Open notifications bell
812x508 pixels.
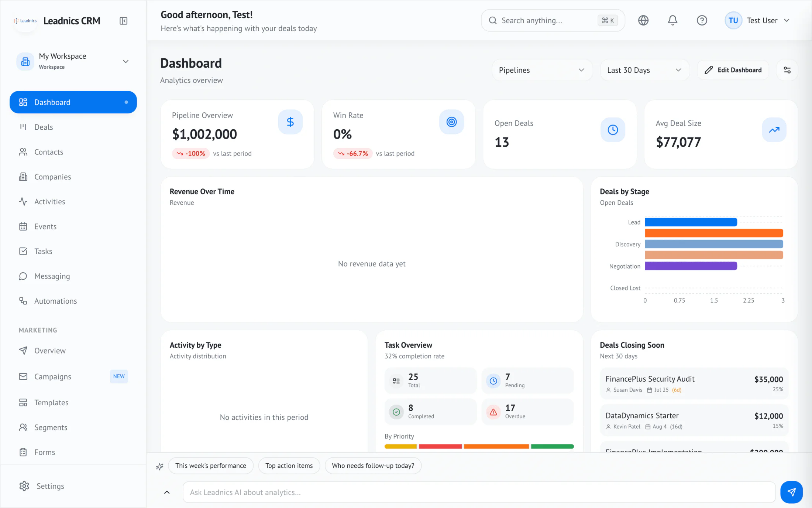672,20
